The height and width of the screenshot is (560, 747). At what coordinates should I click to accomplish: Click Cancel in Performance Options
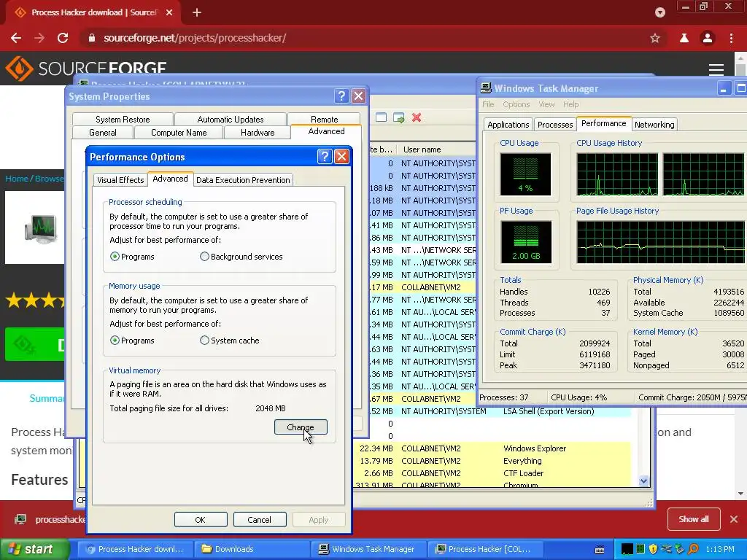click(x=259, y=519)
